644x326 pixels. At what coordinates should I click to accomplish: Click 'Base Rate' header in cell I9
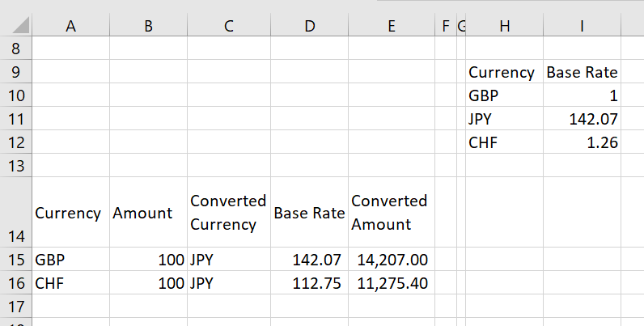(x=582, y=72)
